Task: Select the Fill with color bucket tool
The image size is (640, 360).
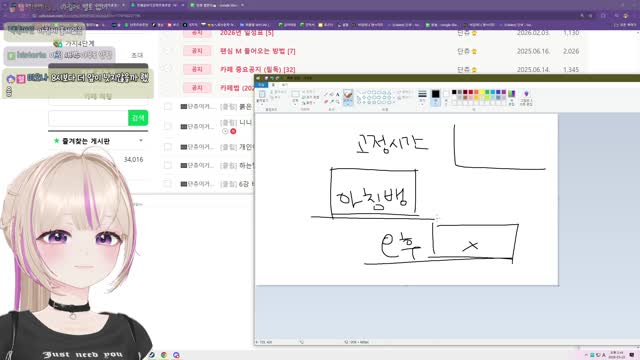Action: [x=332, y=95]
